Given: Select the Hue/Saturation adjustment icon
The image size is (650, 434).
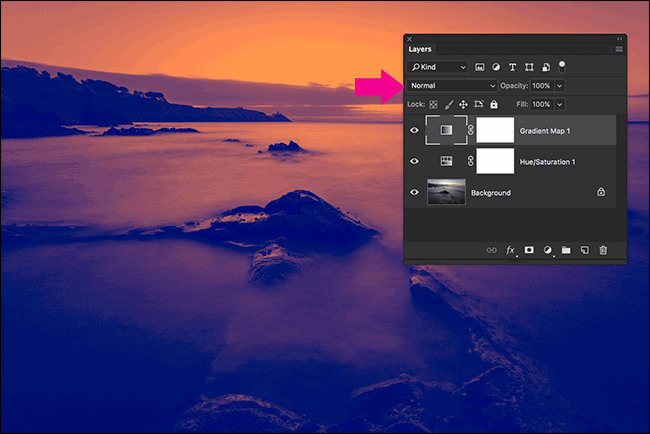Looking at the screenshot, I should pos(446,161).
